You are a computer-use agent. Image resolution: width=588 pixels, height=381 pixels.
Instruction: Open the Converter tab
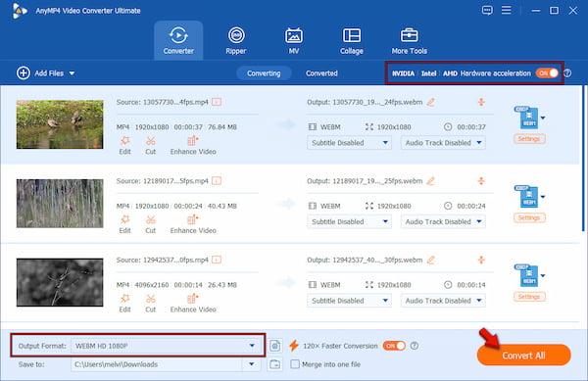pyautogui.click(x=178, y=40)
